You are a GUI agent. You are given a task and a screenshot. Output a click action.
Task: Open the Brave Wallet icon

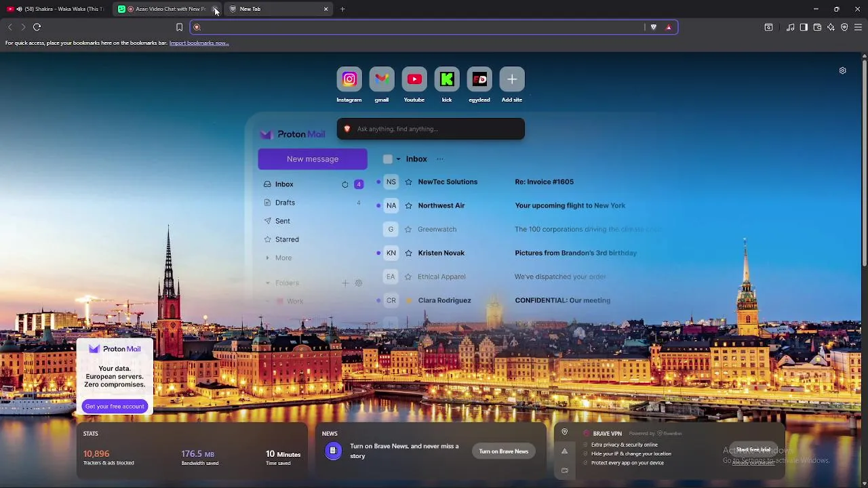817,27
